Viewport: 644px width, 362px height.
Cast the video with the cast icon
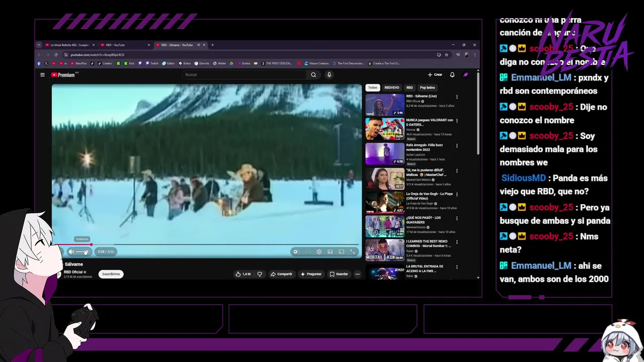tap(341, 252)
